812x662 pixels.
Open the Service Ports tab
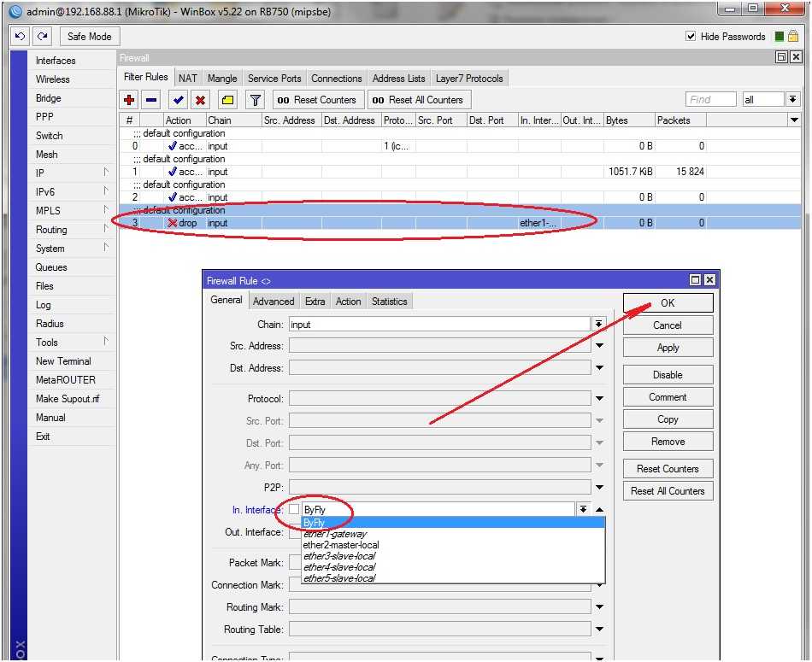[x=274, y=78]
